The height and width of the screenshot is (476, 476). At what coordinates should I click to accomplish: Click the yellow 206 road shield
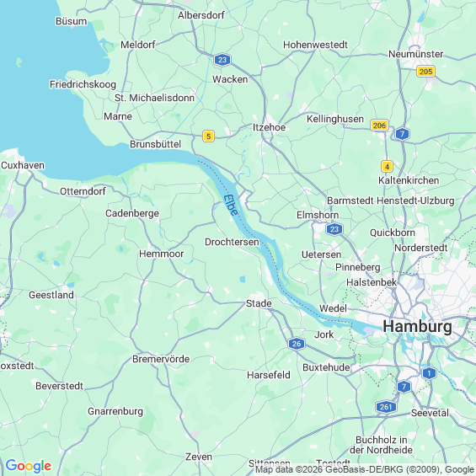point(379,125)
